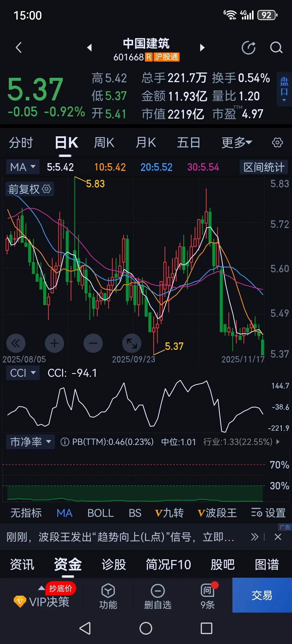The height and width of the screenshot is (644, 292).
Task: Tap Android recent apps button
Action: (206, 628)
